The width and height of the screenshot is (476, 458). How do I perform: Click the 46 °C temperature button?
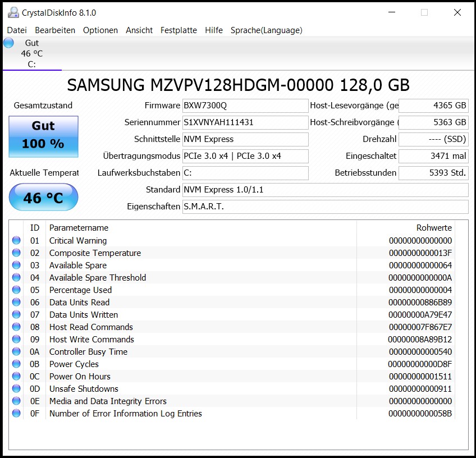coord(43,197)
